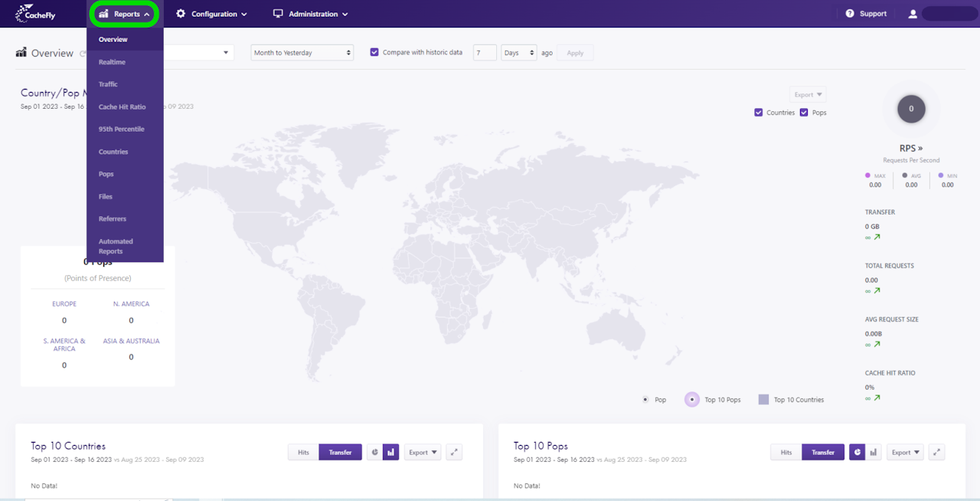Toggle the Pops map checkbox
This screenshot has width=980, height=501.
804,113
